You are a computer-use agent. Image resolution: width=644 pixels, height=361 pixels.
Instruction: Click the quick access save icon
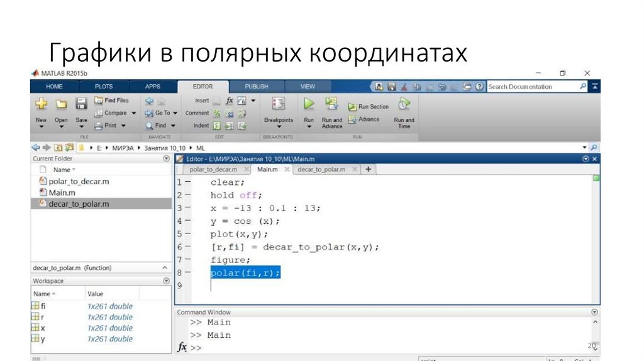392,87
